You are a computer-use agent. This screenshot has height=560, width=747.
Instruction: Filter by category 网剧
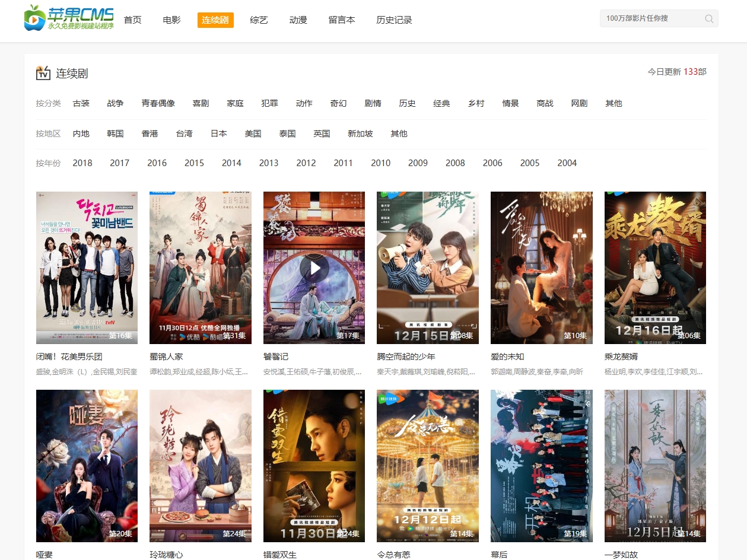(x=580, y=103)
